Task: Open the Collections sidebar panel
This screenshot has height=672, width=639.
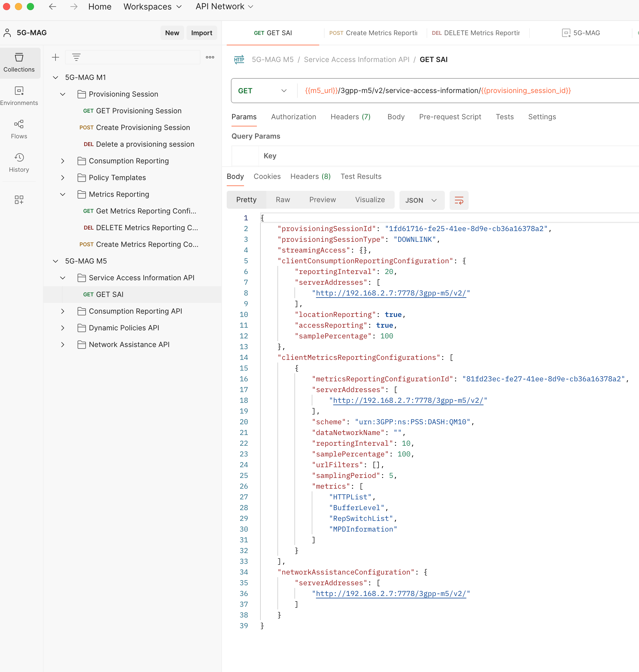Action: pos(19,63)
